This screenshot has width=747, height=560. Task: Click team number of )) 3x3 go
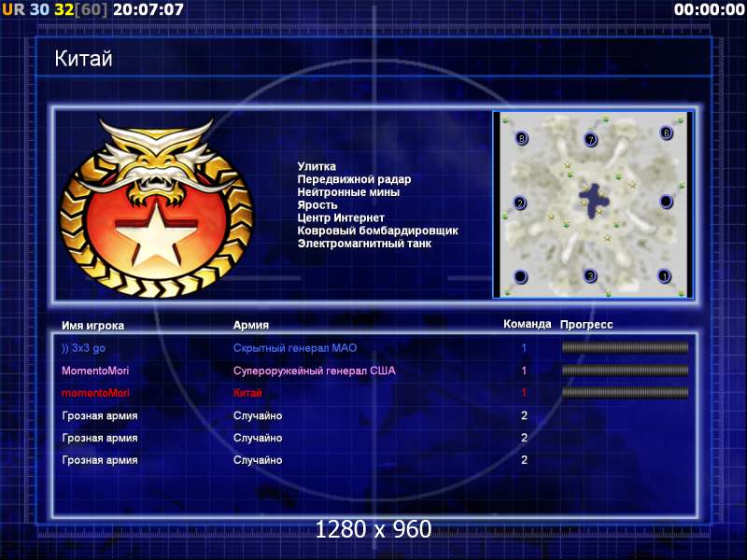[524, 347]
